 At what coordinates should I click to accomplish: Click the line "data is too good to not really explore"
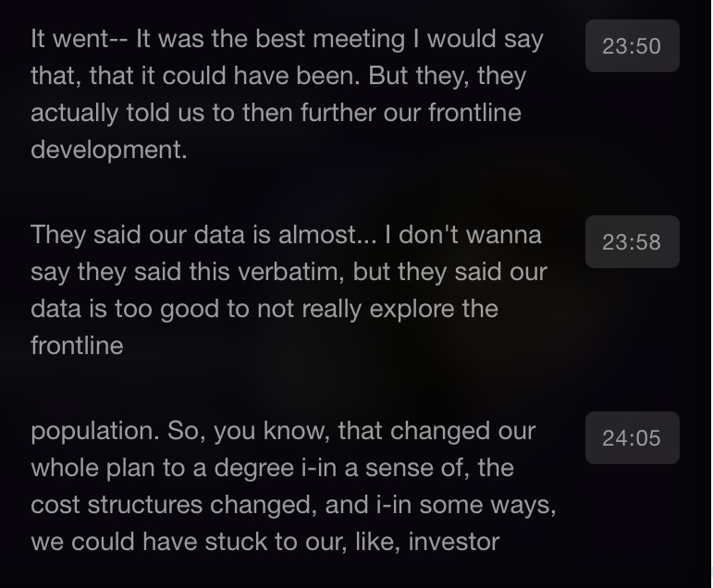click(x=264, y=309)
